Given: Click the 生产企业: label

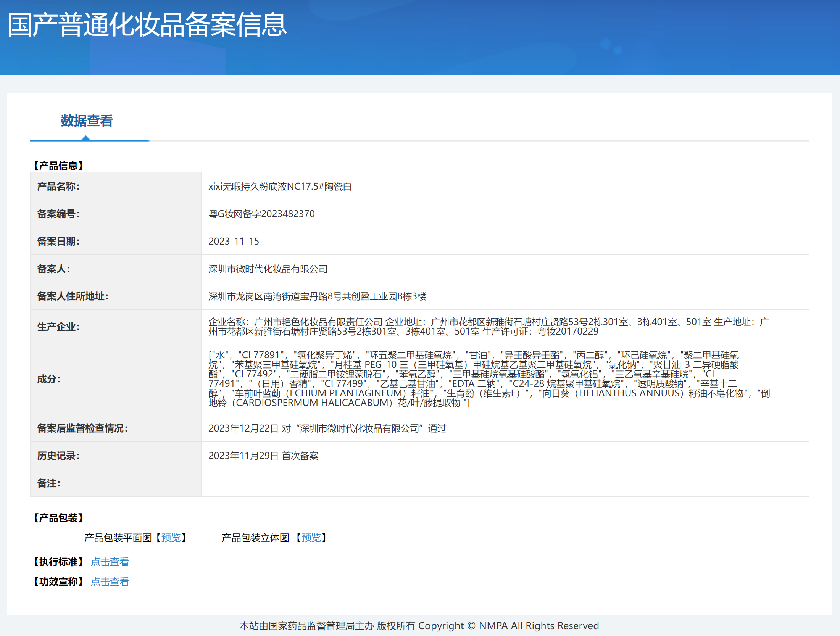Looking at the screenshot, I should pos(58,327).
